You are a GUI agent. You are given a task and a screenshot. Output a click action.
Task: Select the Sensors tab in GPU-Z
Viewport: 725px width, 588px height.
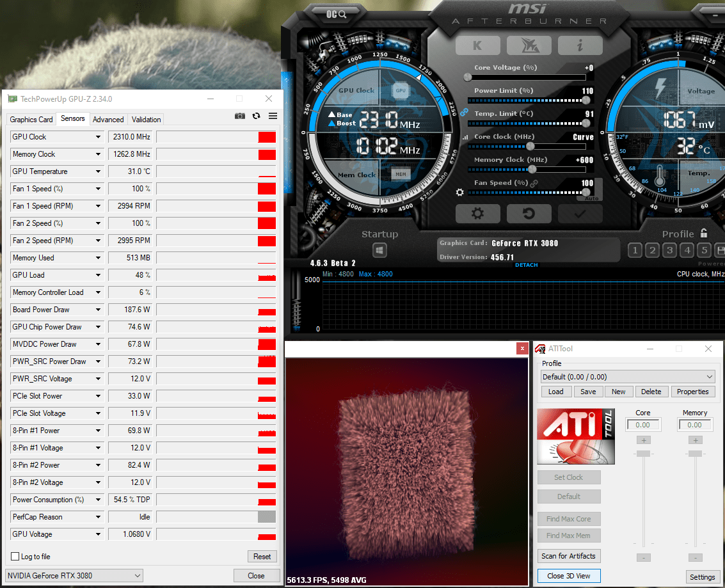(x=73, y=118)
